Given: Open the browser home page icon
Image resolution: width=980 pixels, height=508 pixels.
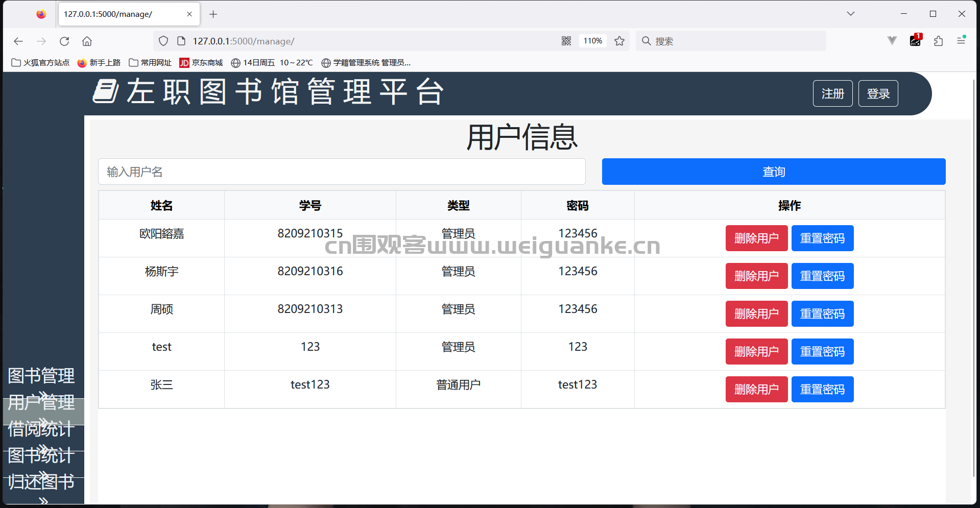Looking at the screenshot, I should (87, 41).
